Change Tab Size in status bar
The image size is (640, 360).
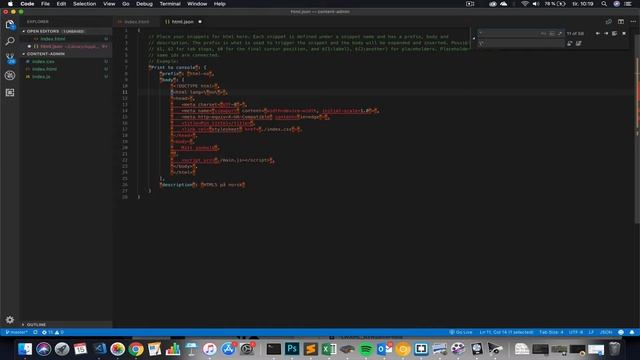551,332
